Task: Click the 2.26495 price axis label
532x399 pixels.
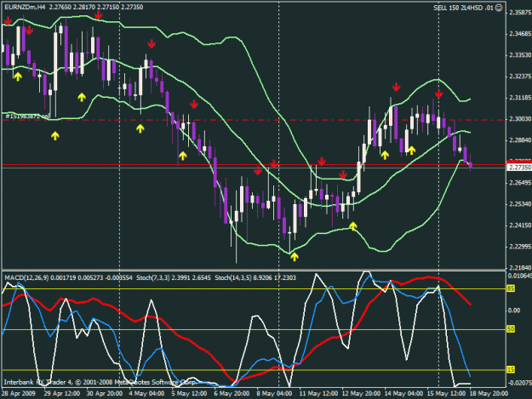Action: tap(520, 183)
